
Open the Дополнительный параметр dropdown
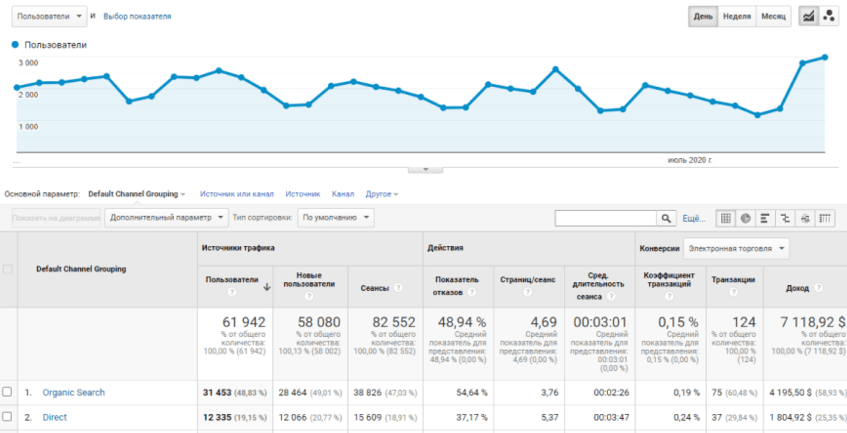[165, 217]
